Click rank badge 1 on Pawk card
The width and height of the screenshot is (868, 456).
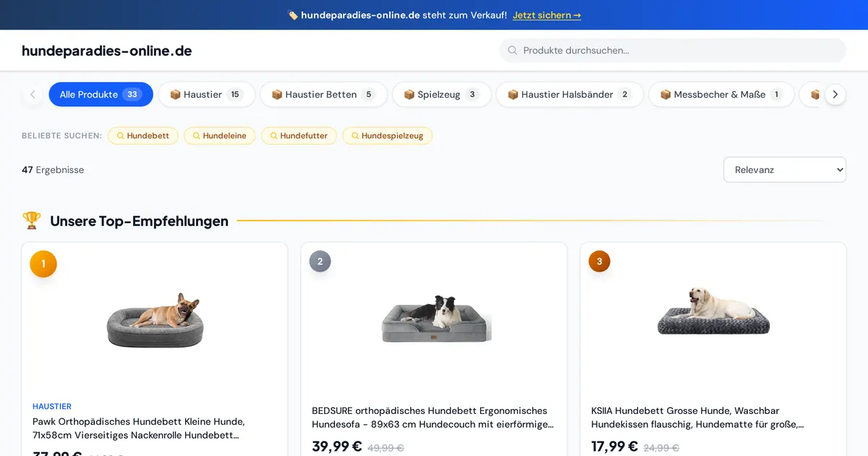coord(43,263)
